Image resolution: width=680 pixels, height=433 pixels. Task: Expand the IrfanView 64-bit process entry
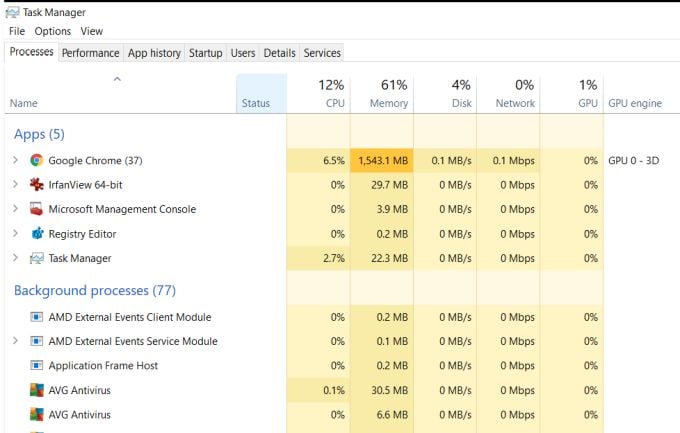click(15, 185)
